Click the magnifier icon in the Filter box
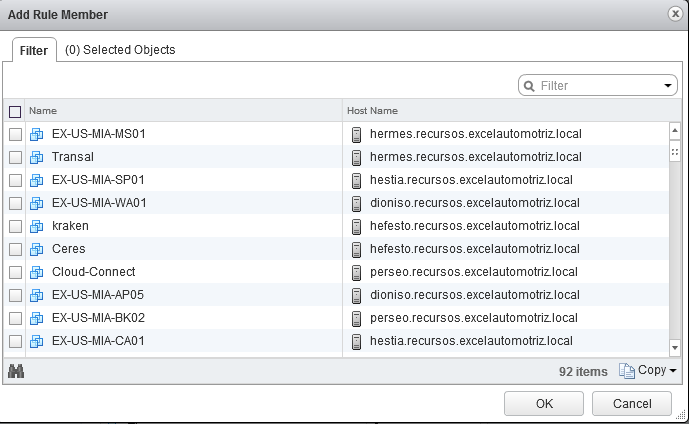 (x=529, y=86)
